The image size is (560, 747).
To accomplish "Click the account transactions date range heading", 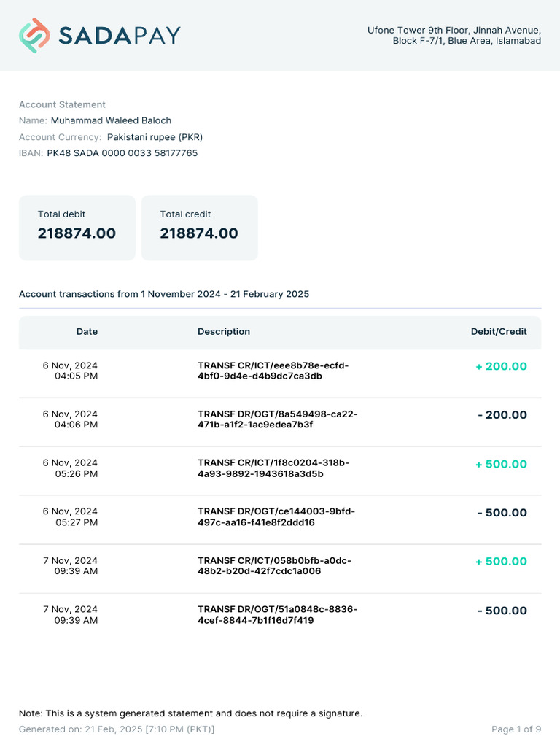I will [x=164, y=294].
